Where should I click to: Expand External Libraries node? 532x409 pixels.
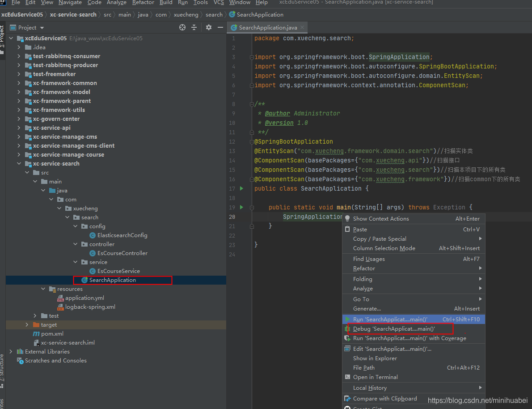click(x=11, y=352)
